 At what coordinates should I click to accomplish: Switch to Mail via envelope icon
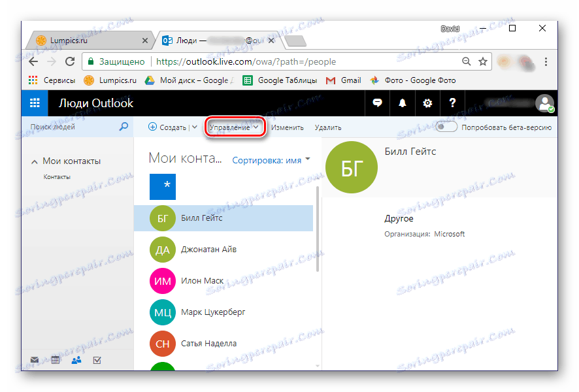click(35, 360)
